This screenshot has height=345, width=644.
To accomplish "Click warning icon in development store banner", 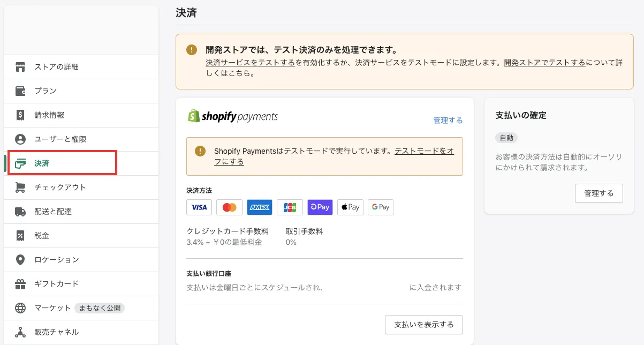I will 191,50.
